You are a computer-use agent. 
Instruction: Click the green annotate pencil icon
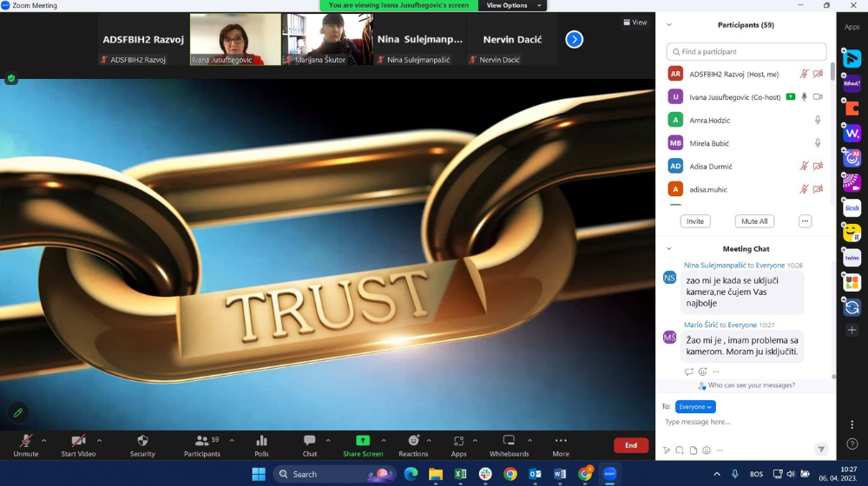(17, 412)
